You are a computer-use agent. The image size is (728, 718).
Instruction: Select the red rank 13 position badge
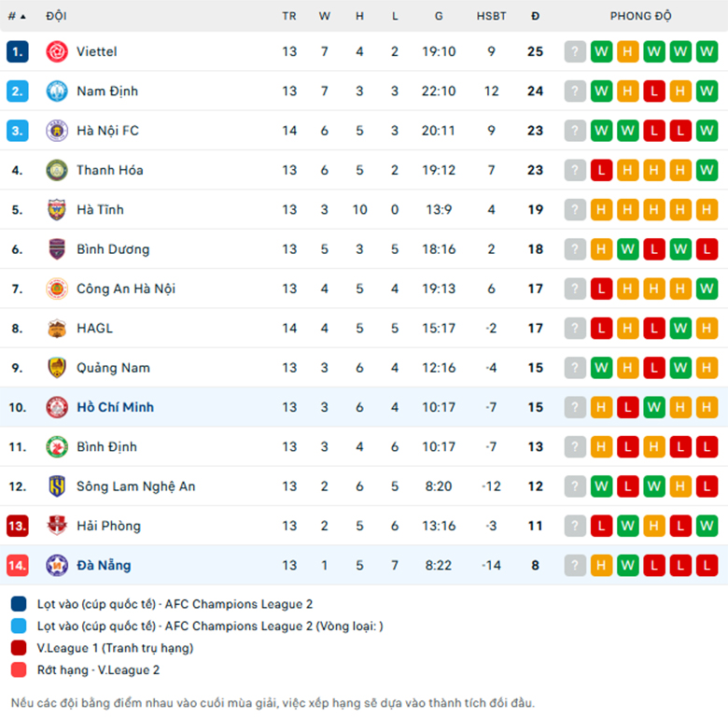17,526
